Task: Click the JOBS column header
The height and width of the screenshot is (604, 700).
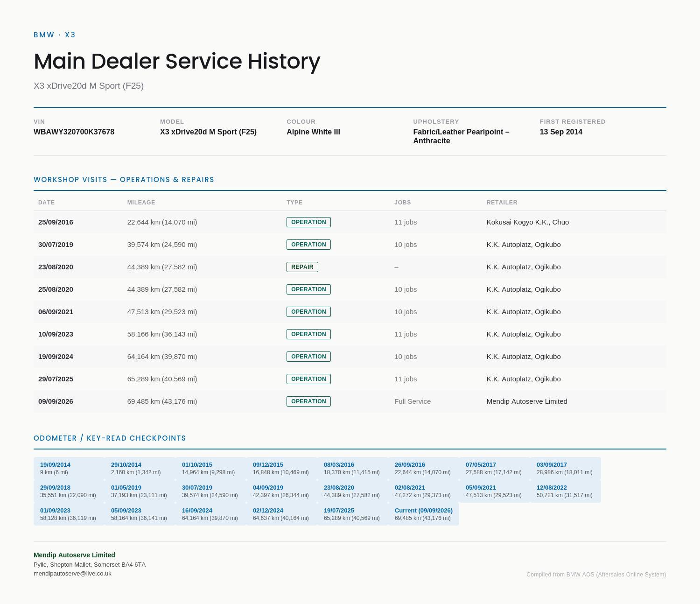Action: pyautogui.click(x=402, y=203)
